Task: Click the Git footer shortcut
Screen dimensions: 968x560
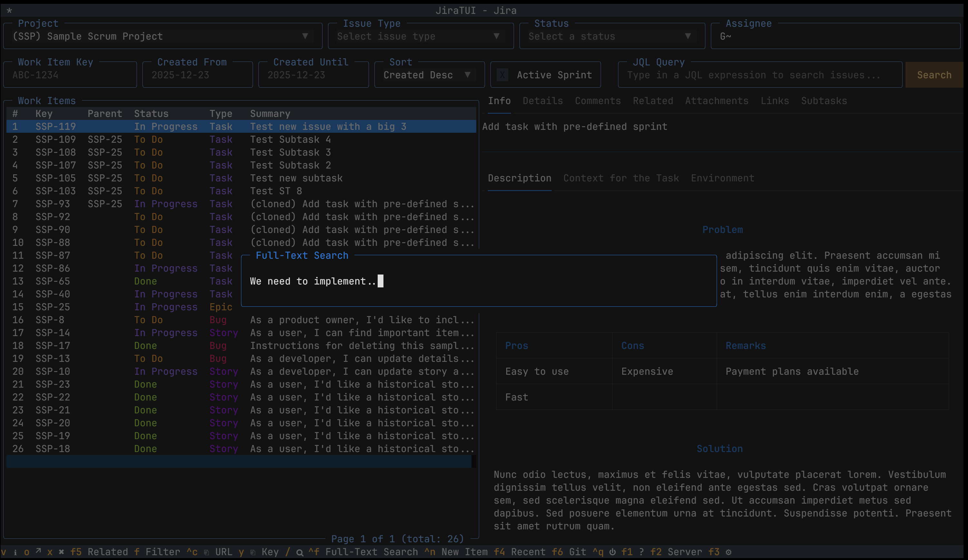Action: tap(569, 552)
